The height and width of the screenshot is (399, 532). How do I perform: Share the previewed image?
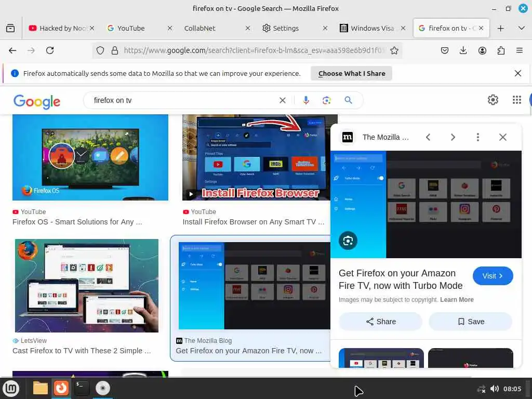(381, 322)
